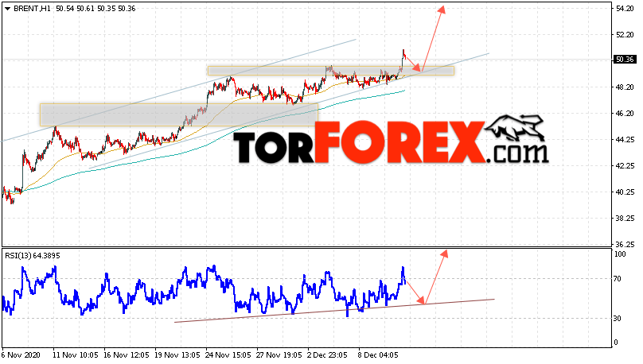Select the current price tag 50.36

(x=625, y=60)
